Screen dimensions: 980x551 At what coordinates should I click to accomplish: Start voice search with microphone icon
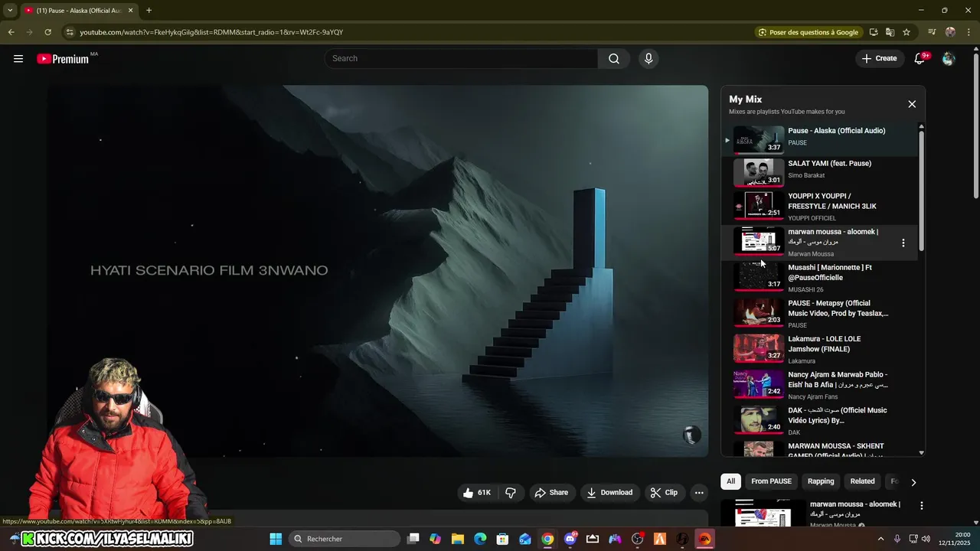pos(648,59)
